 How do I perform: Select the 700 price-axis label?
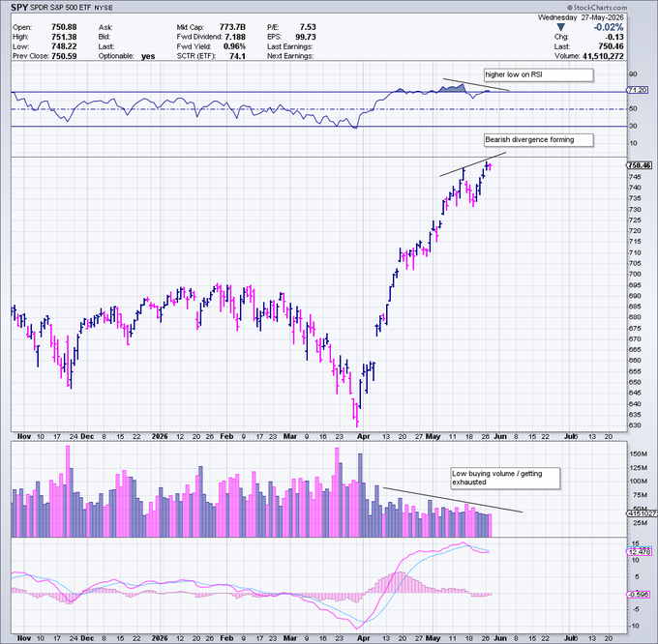click(x=635, y=275)
